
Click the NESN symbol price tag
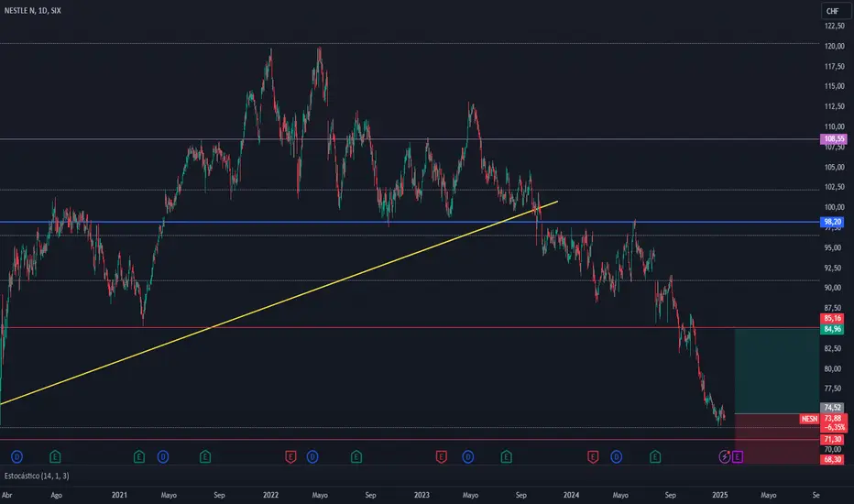click(809, 419)
